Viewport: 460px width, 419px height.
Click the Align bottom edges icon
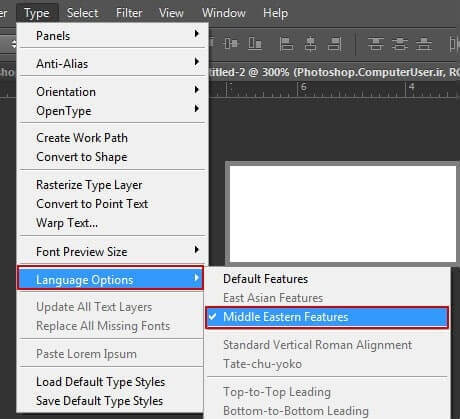point(255,44)
